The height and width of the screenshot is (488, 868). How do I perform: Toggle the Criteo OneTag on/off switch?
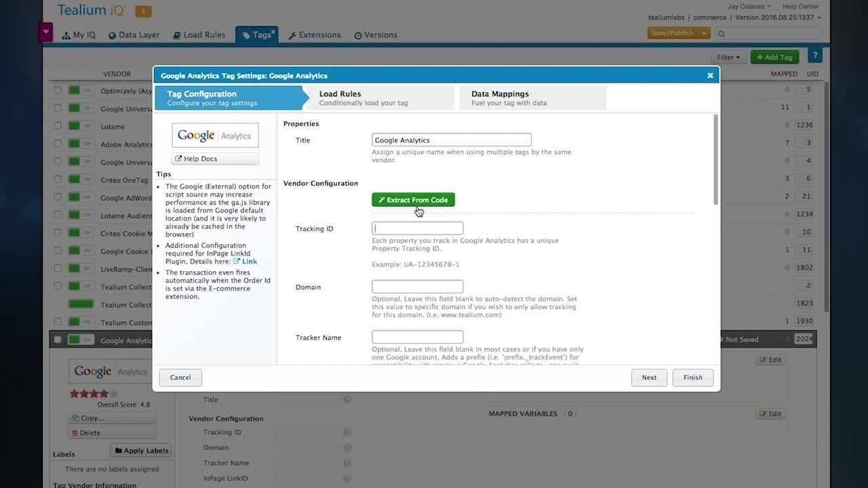81,180
